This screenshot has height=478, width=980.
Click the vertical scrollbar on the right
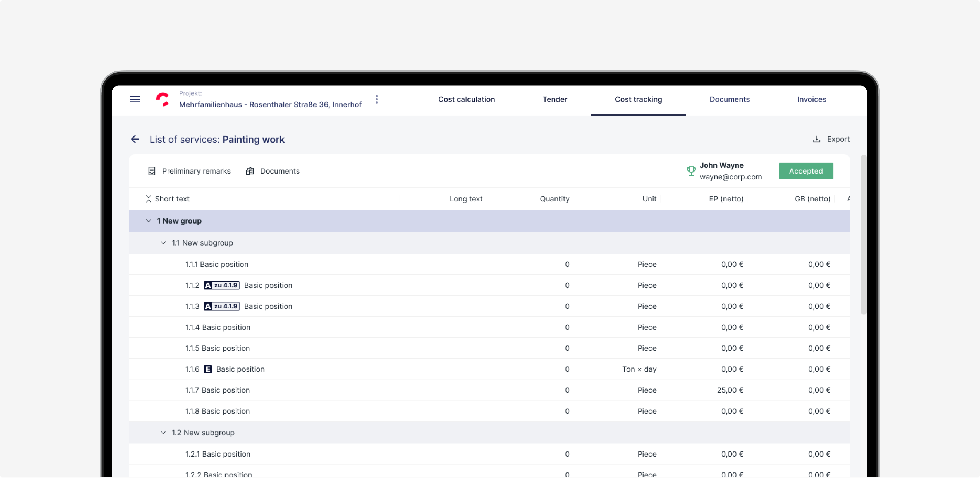[863, 235]
